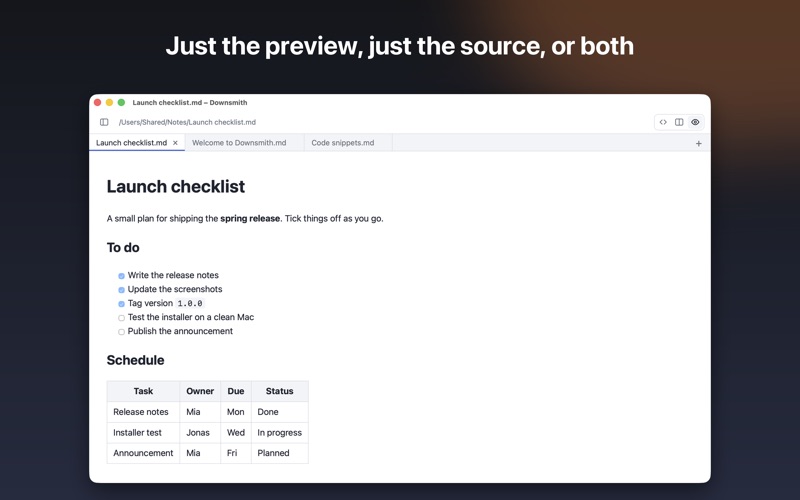Switch to source-only view icon
This screenshot has height=500, width=800.
tap(663, 122)
